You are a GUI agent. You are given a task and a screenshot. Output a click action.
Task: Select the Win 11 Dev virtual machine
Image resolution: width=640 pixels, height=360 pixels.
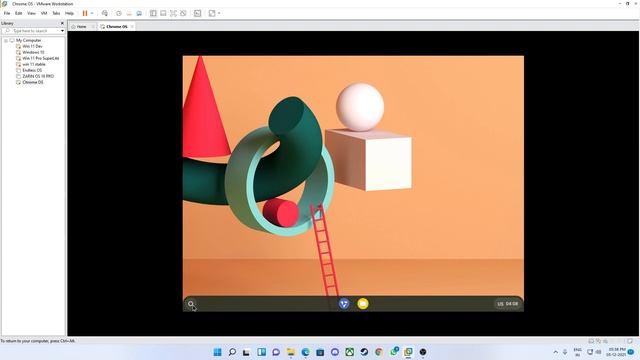[32, 46]
